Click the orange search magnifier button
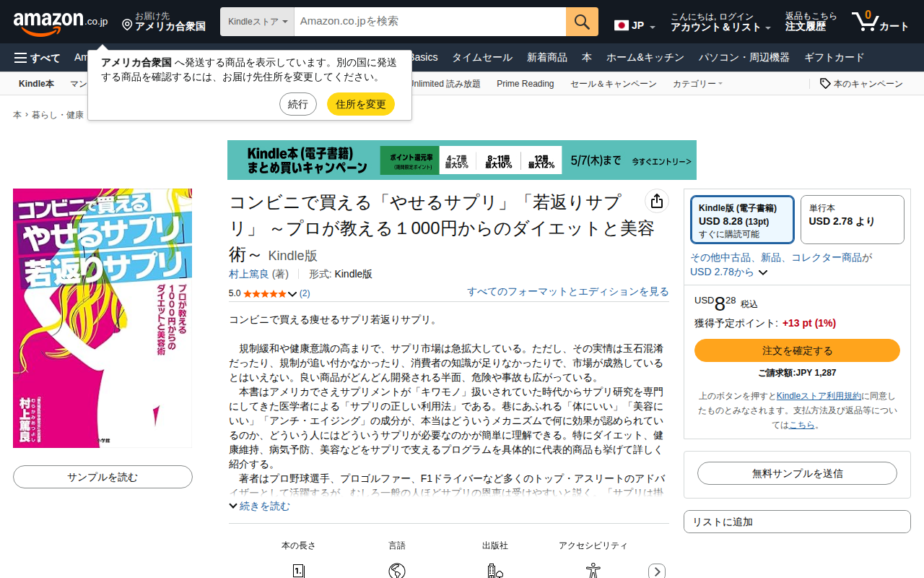Screen dimensions: 924x578 tap(582, 22)
